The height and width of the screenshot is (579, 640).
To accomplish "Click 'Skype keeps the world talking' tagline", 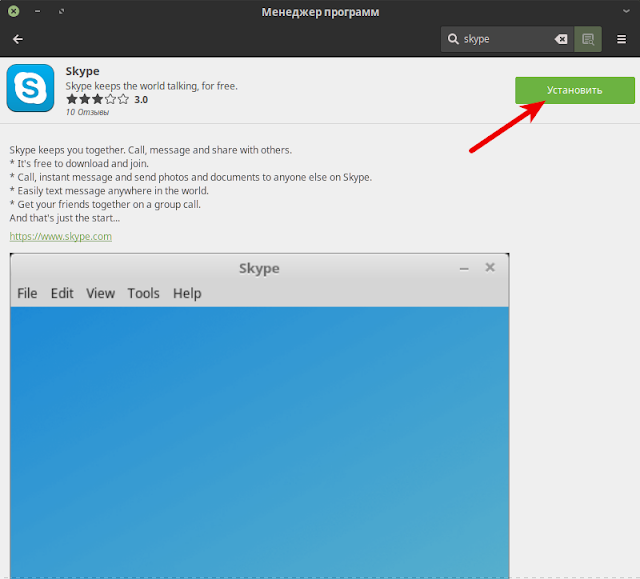I will coord(151,86).
